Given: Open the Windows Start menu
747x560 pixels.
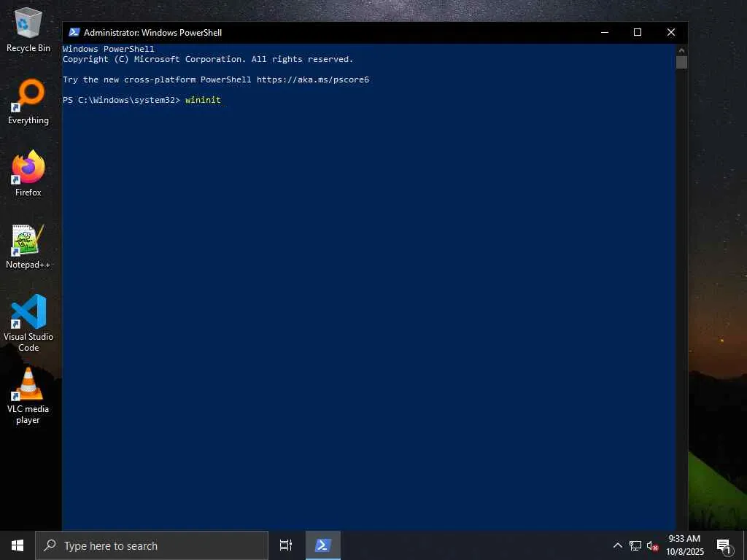Looking at the screenshot, I should (18, 545).
